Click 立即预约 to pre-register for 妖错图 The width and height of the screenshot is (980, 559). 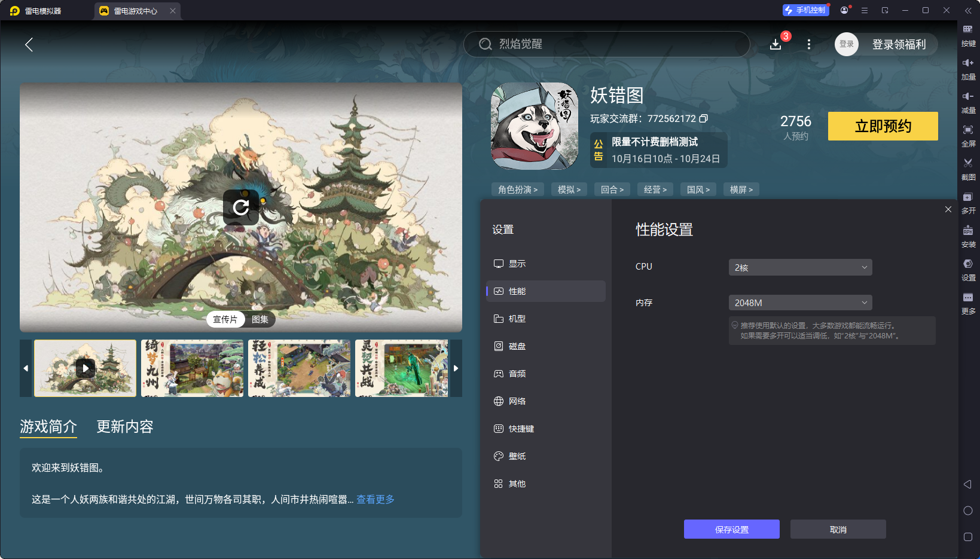883,126
